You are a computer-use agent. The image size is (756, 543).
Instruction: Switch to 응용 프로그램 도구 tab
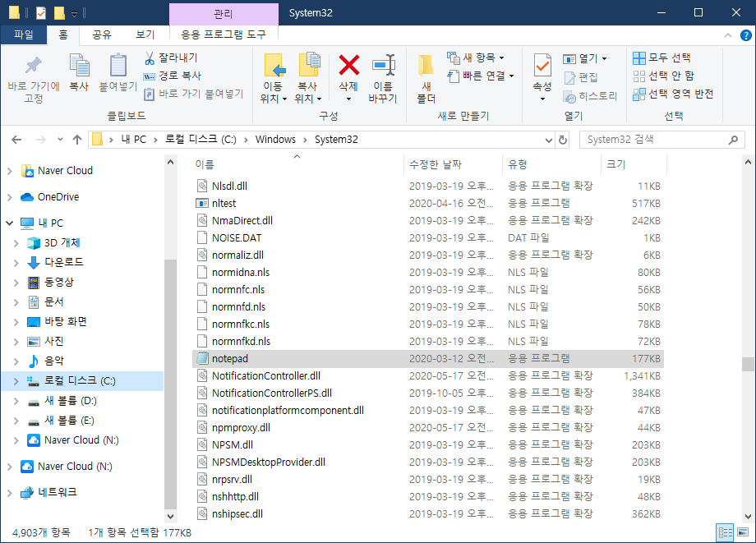point(224,35)
